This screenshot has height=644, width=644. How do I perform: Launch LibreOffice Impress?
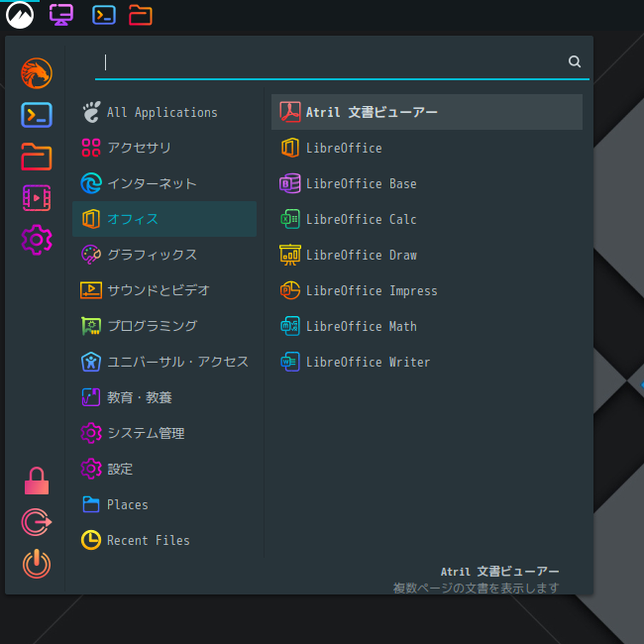click(x=427, y=290)
